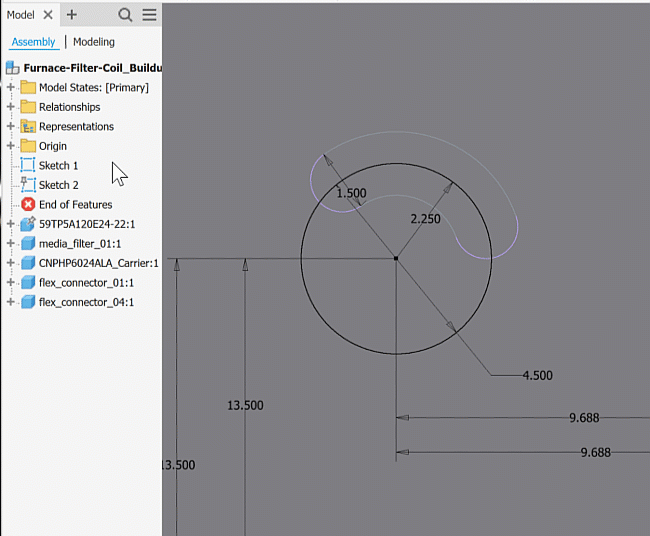Select component media_filter_01:1
The height and width of the screenshot is (536, 650).
coord(80,243)
